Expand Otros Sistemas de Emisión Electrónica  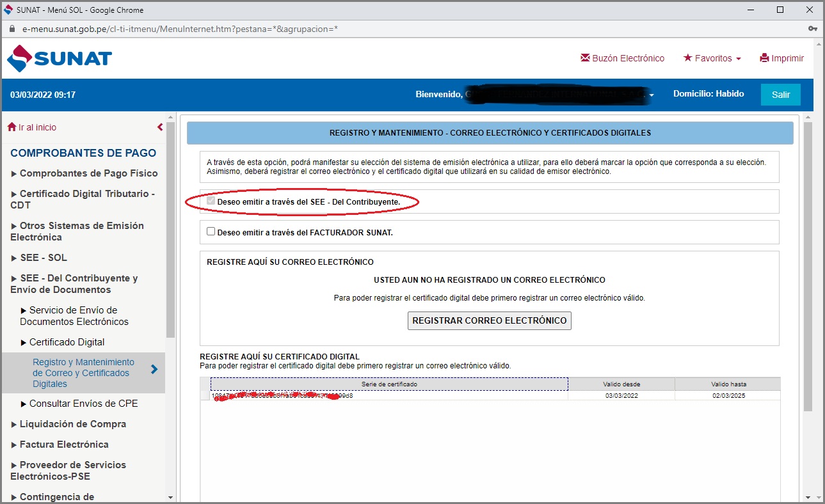point(77,232)
